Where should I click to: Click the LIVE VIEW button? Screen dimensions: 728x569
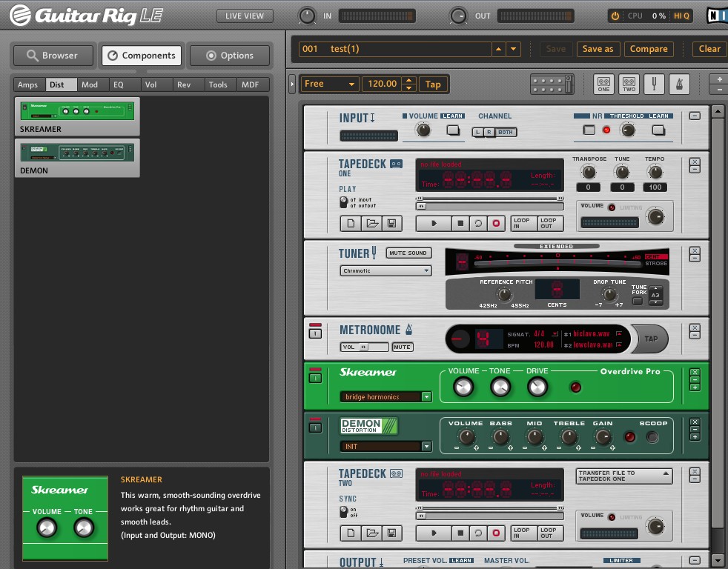(x=245, y=16)
